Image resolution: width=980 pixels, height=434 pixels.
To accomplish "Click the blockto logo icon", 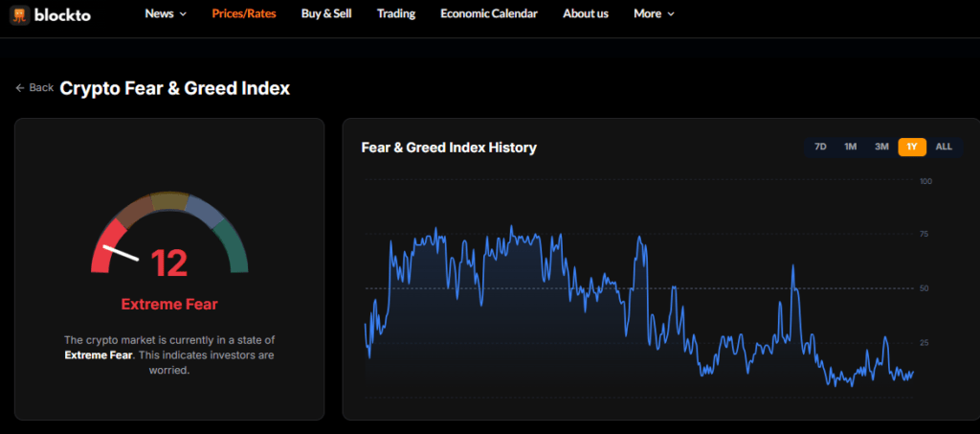I will [18, 14].
